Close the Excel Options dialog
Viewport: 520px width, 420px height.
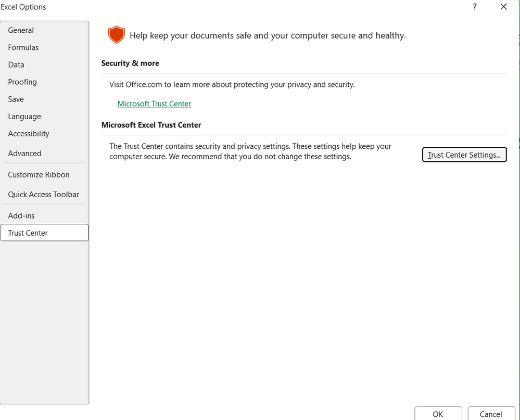point(503,7)
